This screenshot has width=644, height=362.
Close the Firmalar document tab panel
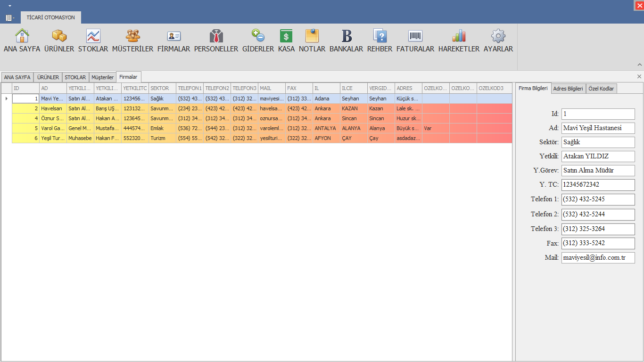pyautogui.click(x=639, y=76)
